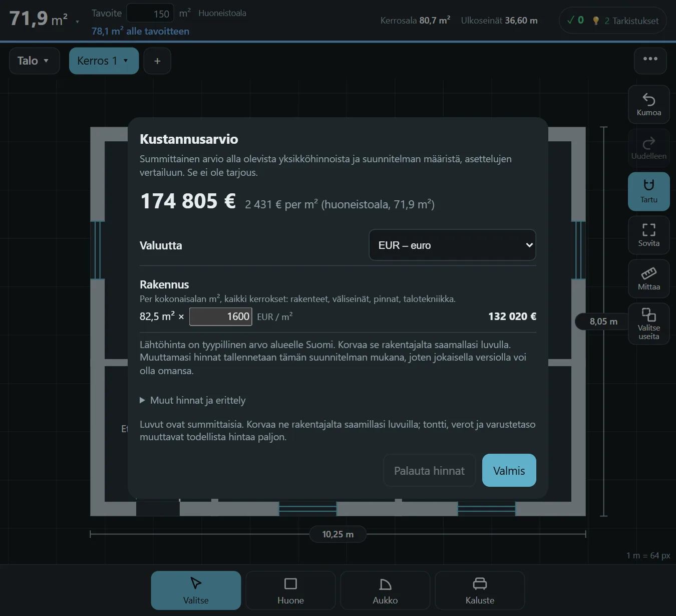Click the Ulkoseinät 36,60 m readout
This screenshot has height=616, width=676.
click(x=499, y=21)
